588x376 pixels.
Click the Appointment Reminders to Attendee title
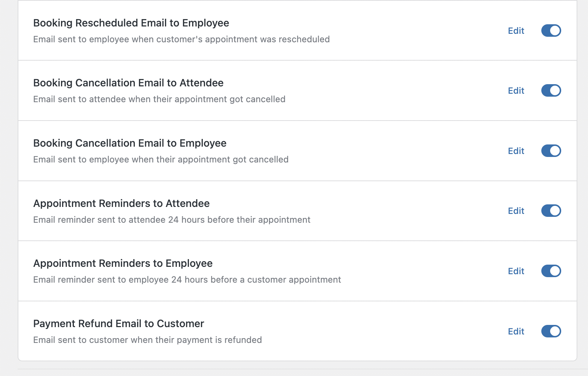point(121,204)
